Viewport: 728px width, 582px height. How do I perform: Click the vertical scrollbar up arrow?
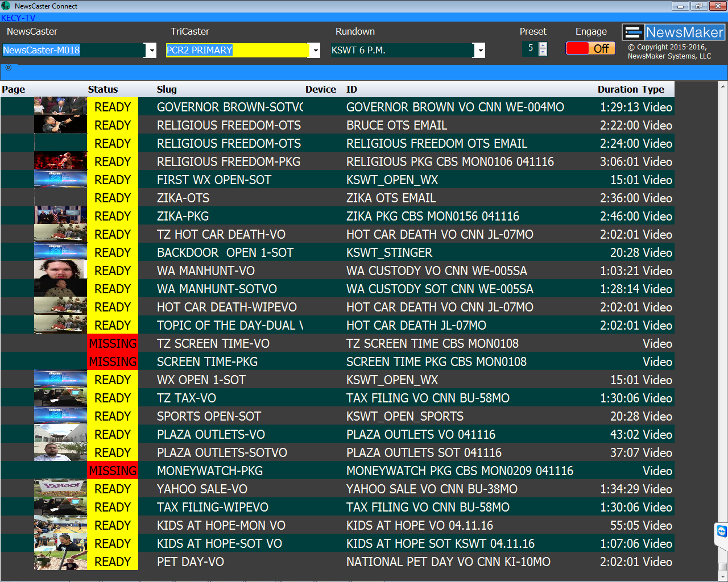pos(723,86)
